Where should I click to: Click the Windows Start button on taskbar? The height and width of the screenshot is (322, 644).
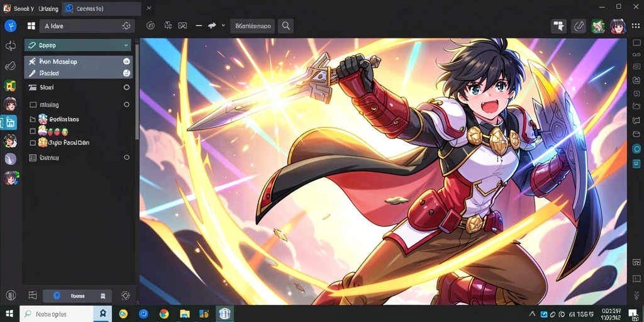click(x=9, y=314)
